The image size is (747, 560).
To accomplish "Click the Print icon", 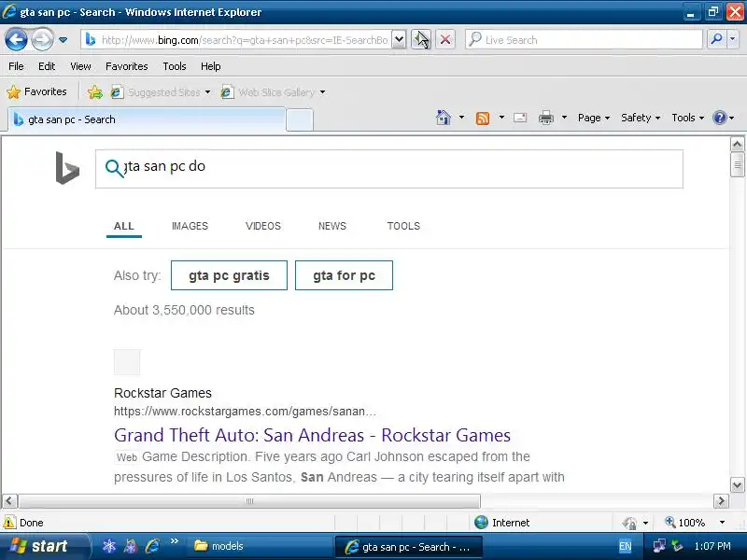I will (546, 118).
